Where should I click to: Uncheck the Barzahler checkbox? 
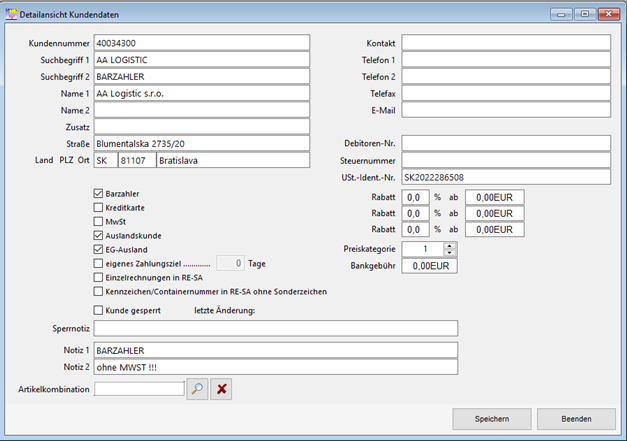click(x=97, y=193)
